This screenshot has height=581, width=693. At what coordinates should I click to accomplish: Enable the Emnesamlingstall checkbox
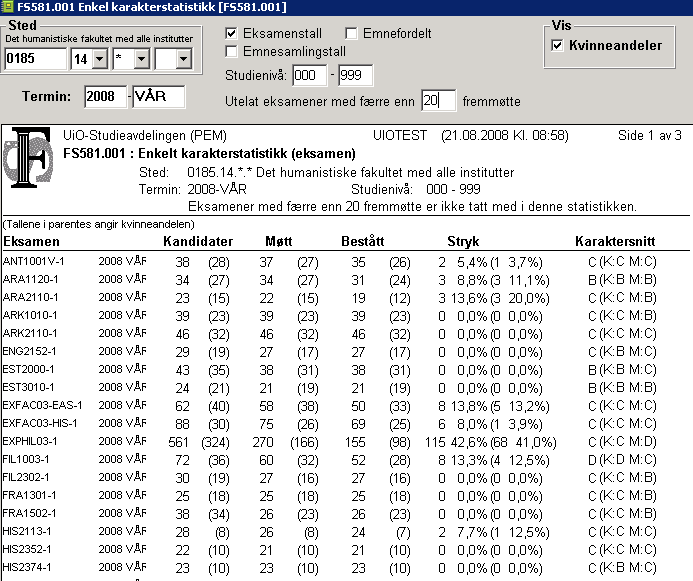pyautogui.click(x=231, y=51)
